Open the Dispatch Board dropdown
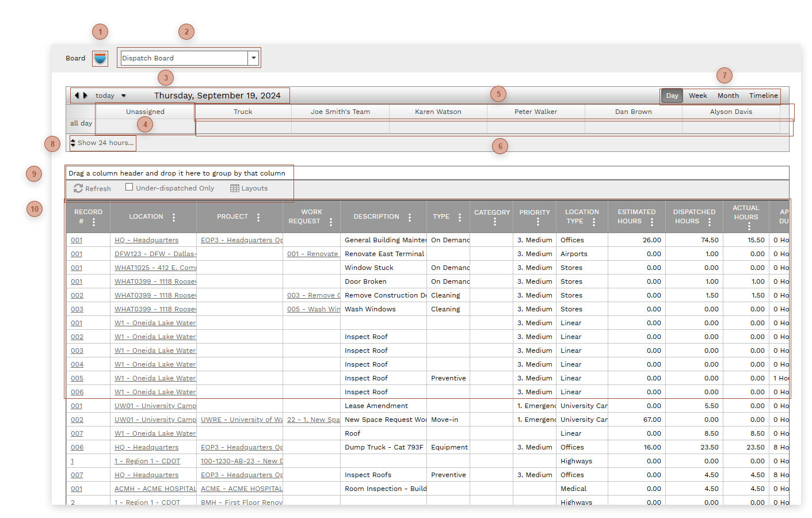The width and height of the screenshot is (812, 518). pos(253,58)
